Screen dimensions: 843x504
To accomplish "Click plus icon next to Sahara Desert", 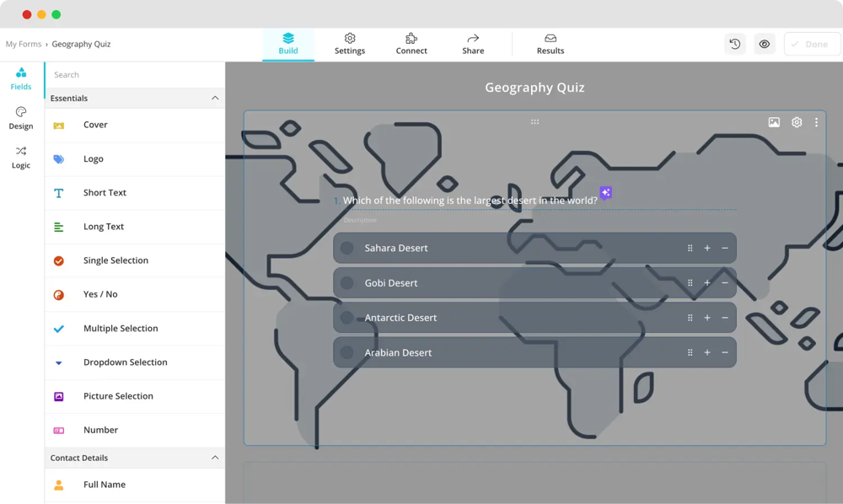I will click(707, 248).
